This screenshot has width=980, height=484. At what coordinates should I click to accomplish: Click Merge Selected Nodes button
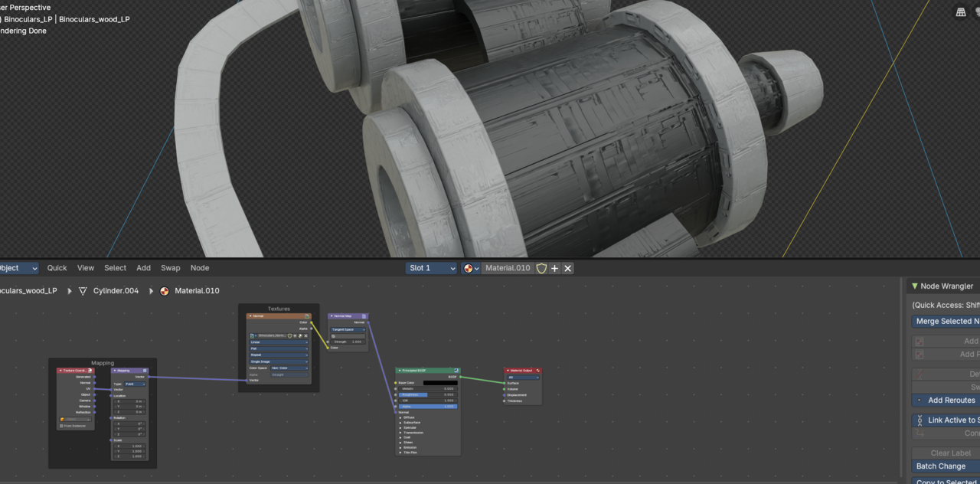pos(946,322)
